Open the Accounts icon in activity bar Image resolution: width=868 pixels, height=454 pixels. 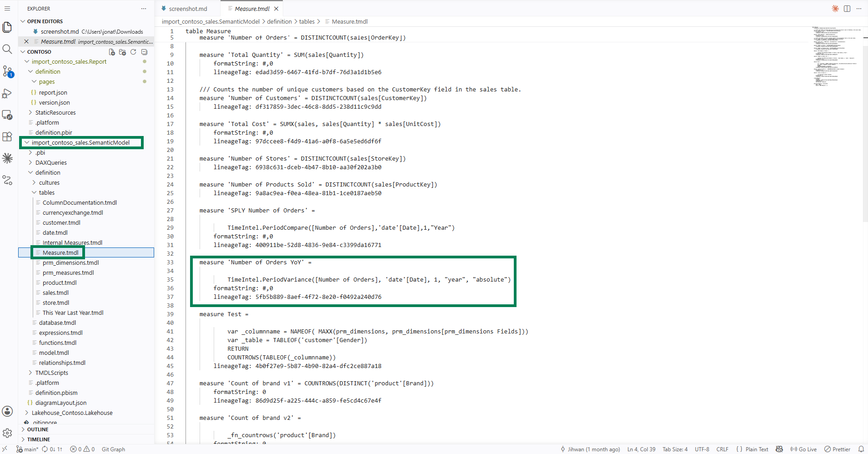pyautogui.click(x=7, y=411)
